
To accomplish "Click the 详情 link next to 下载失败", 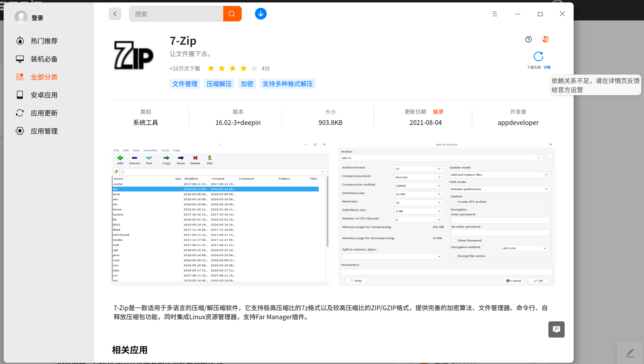I will pos(547,67).
